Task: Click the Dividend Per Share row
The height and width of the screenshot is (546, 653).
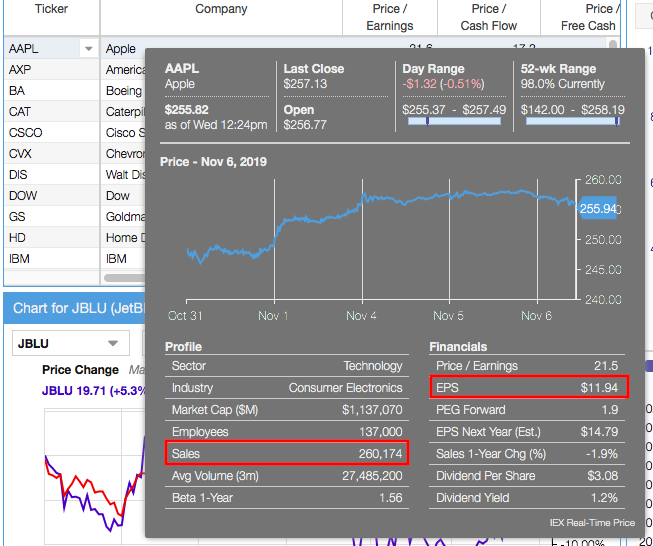Action: [x=527, y=476]
